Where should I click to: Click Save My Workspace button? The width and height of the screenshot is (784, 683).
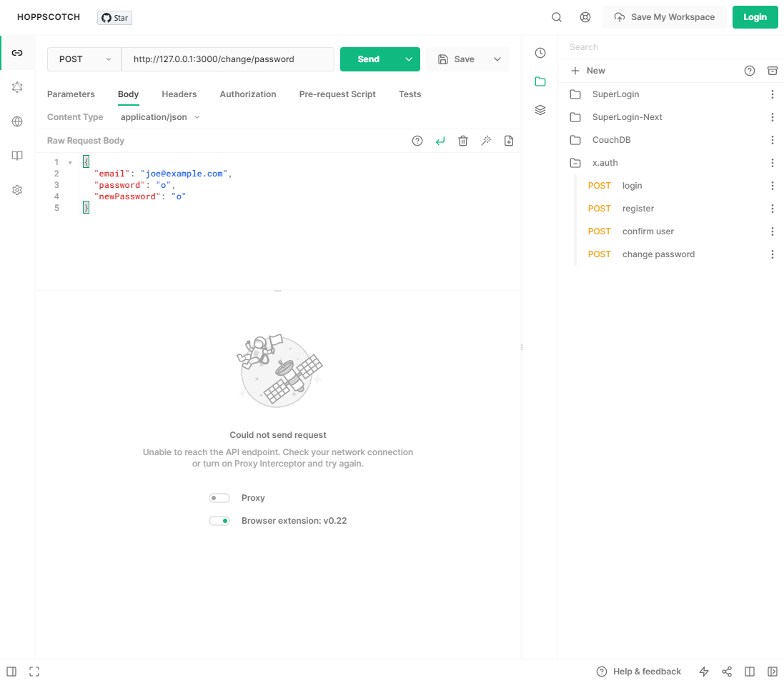point(664,17)
